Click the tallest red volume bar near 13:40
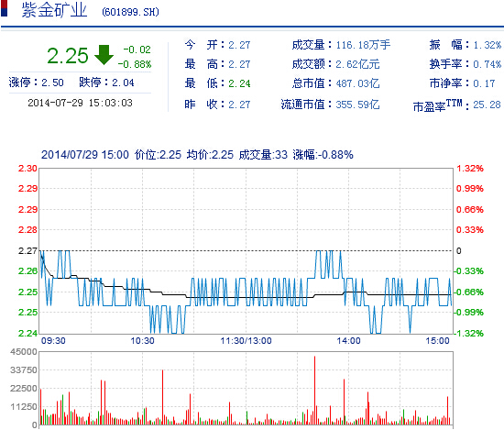The image size is (504, 430). click(x=314, y=391)
